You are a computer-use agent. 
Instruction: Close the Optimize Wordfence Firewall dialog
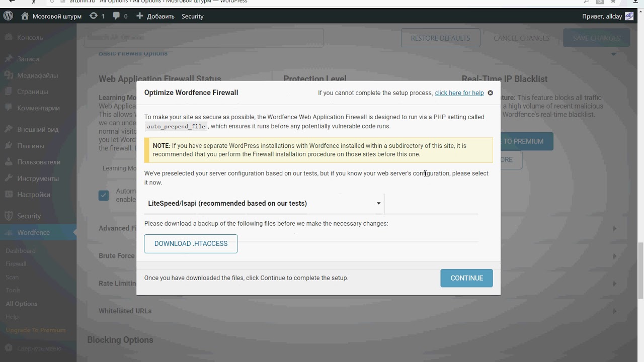click(x=491, y=93)
